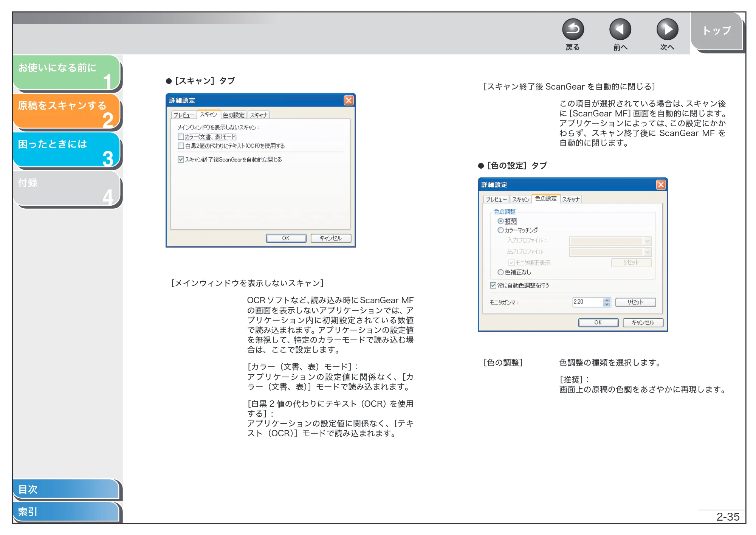The image size is (756, 535).
Task: Enable 白黒2値の代わりにテキスト(OCR) checkbox
Action: point(181,146)
